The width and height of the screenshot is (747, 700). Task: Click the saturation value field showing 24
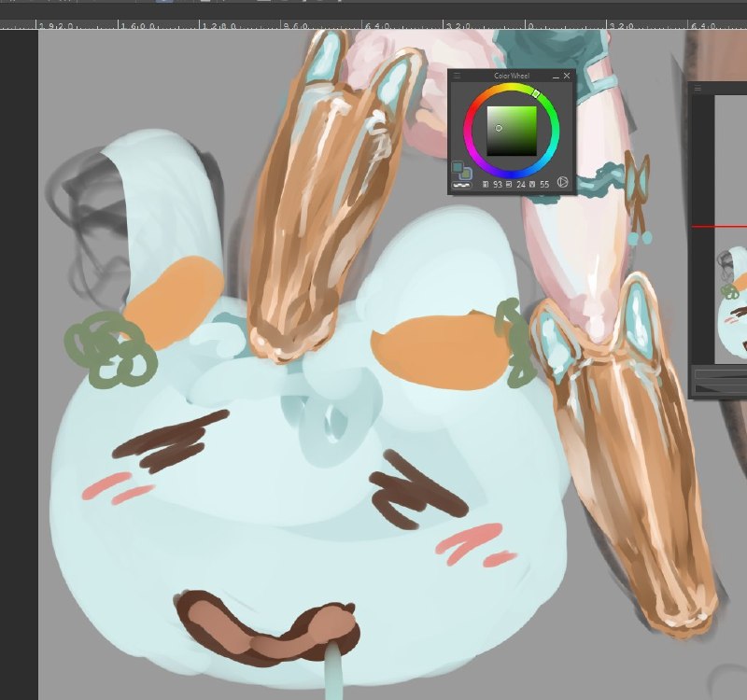pos(521,184)
